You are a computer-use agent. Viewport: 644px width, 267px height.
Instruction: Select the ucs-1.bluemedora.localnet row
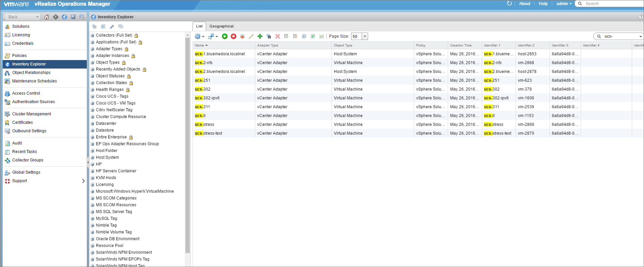click(x=418, y=54)
